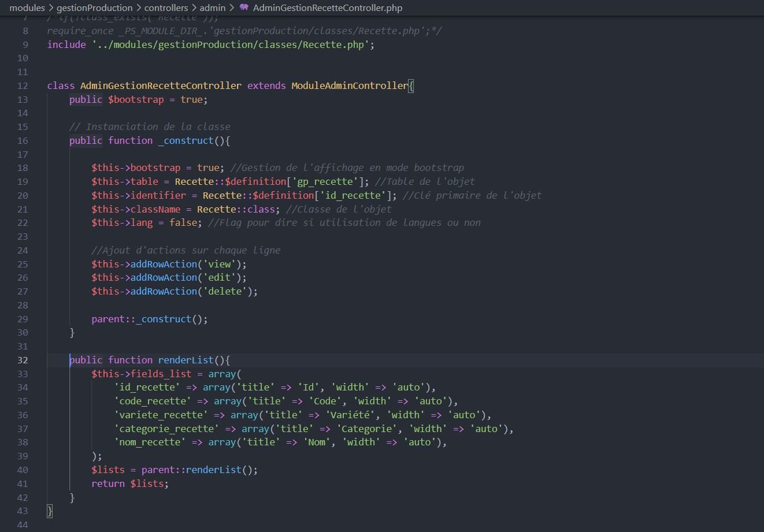This screenshot has width=764, height=532.
Task: Click 'categorie_recette' key on line 37
Action: pyautogui.click(x=166, y=429)
